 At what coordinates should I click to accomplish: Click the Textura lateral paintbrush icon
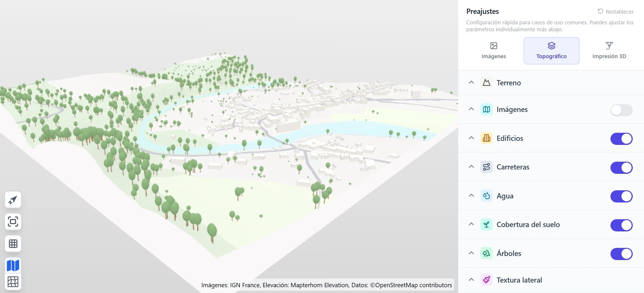487,280
